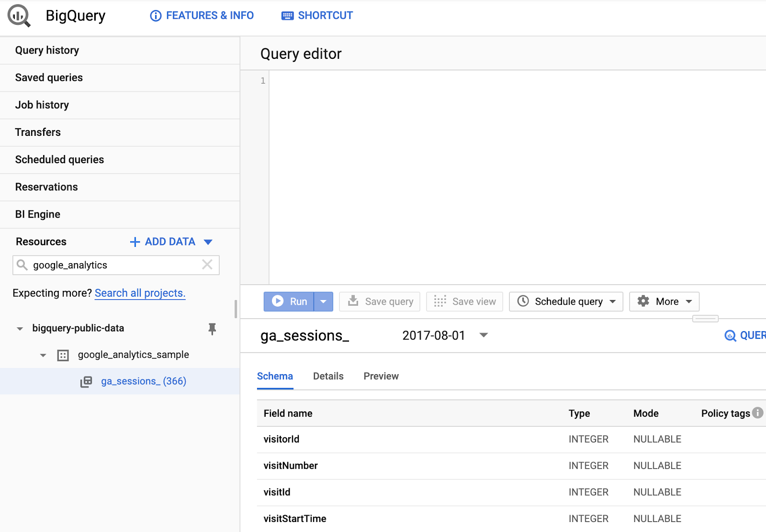Open the keyboard Shortcut link
Screen dimensions: 766x532
(x=317, y=16)
